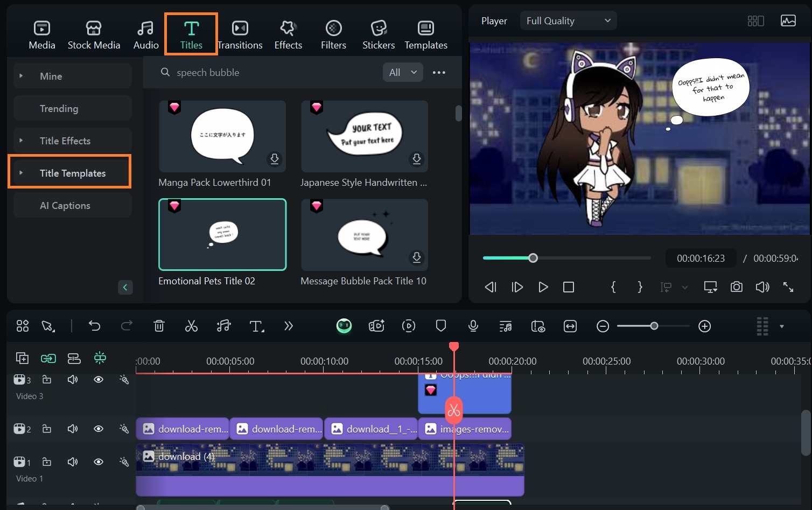Download the Manga Pack Lowerthird 01 title

[275, 159]
